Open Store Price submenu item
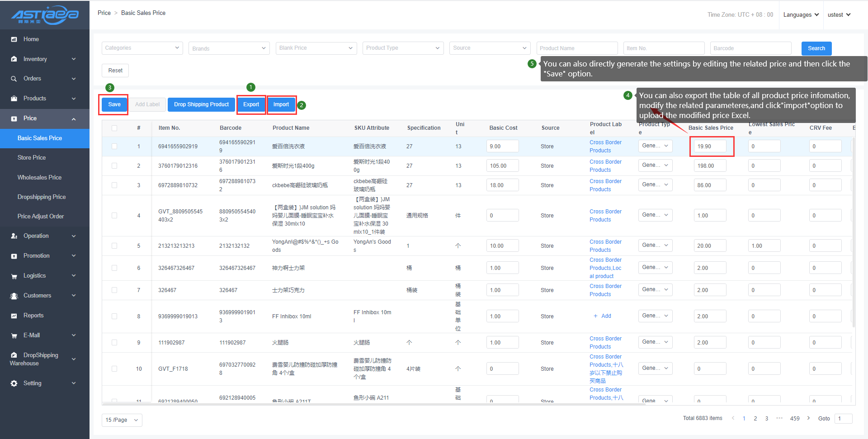 coord(32,158)
